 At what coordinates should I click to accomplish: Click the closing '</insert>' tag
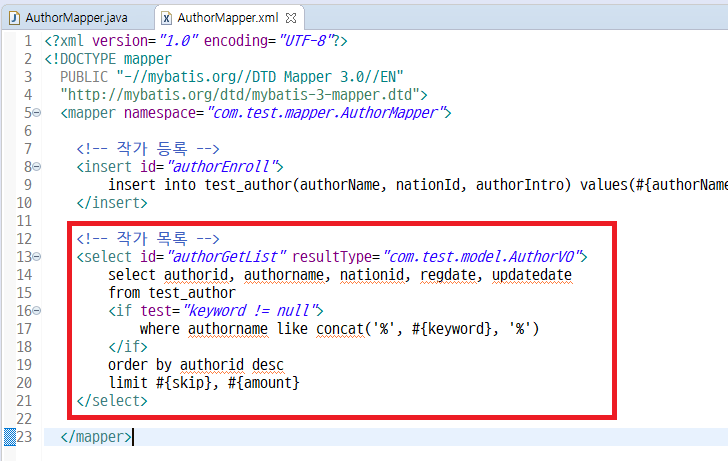(x=112, y=203)
